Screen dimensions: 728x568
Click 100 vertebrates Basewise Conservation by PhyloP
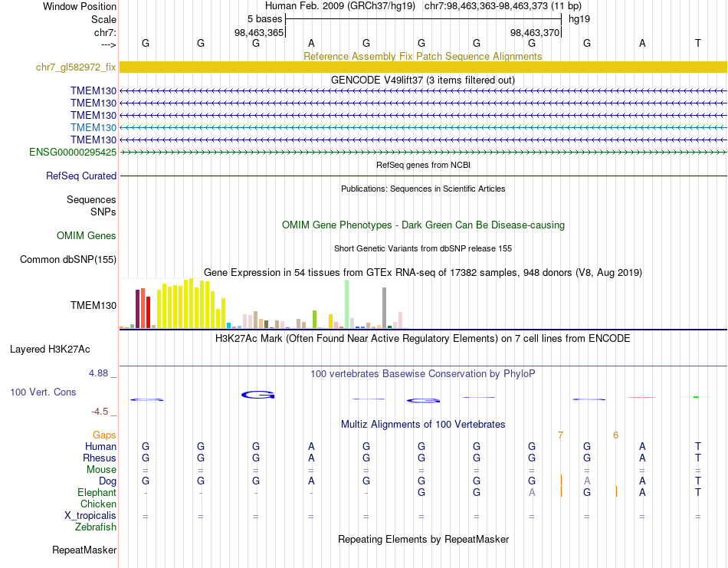pos(423,373)
